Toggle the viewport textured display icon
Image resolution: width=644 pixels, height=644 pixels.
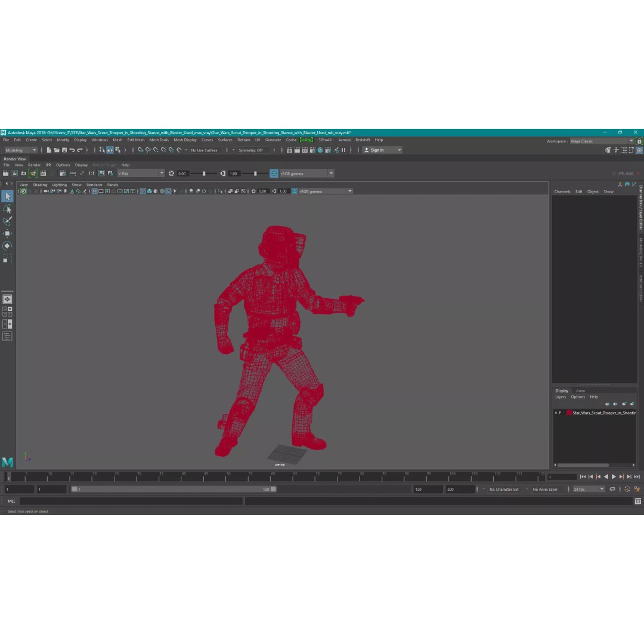pos(168,191)
